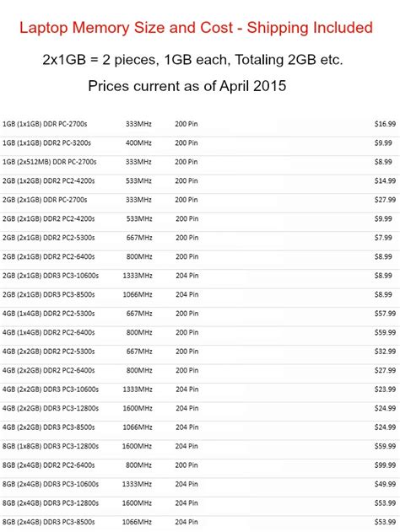Select the 1GB (1x1GB) DDR PC-2700s row

click(x=200, y=124)
